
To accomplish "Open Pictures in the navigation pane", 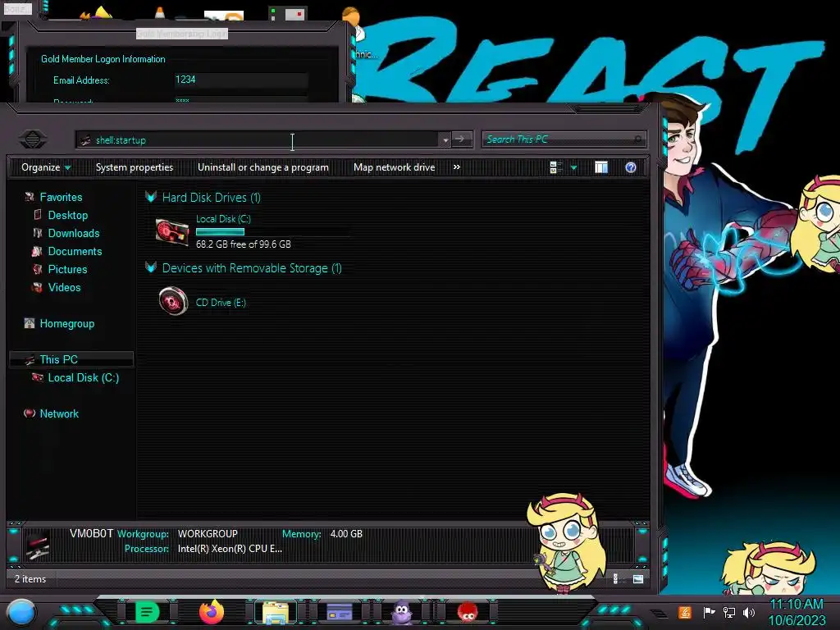I will point(67,269).
